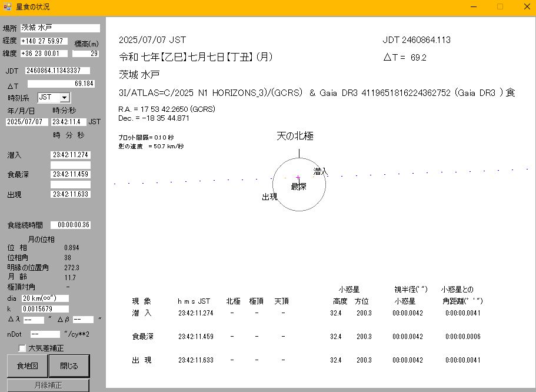Screen dimensions: 536x392
Task: Click the R.A. = 17 53 42.2650 line
Action: [167, 109]
